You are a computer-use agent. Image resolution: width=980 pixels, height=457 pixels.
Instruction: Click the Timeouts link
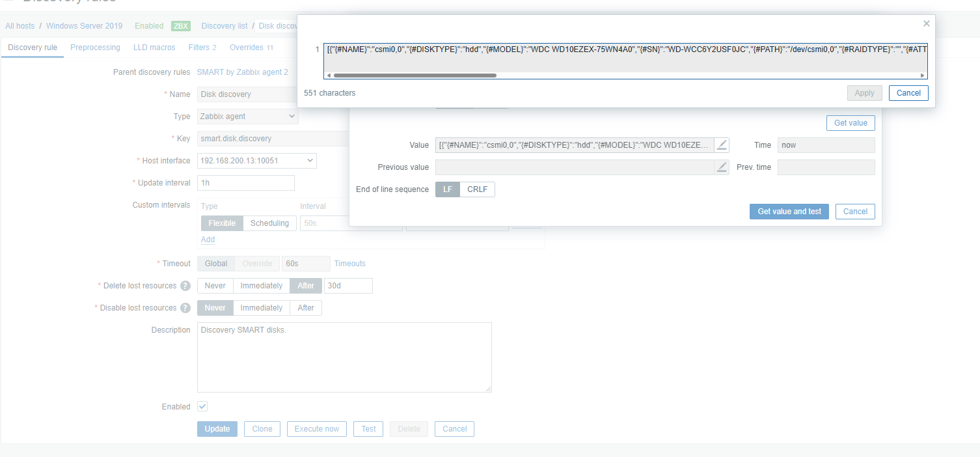coord(349,264)
